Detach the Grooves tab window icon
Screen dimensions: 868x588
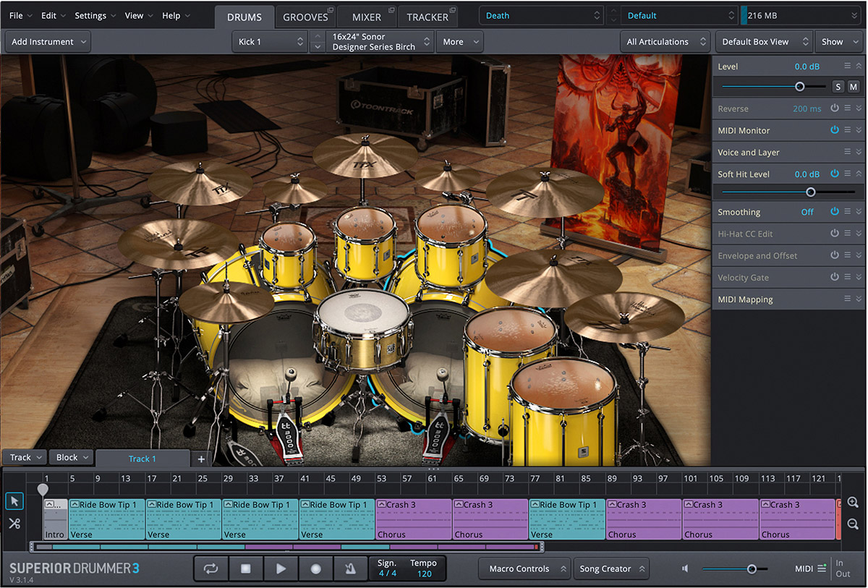pos(331,10)
